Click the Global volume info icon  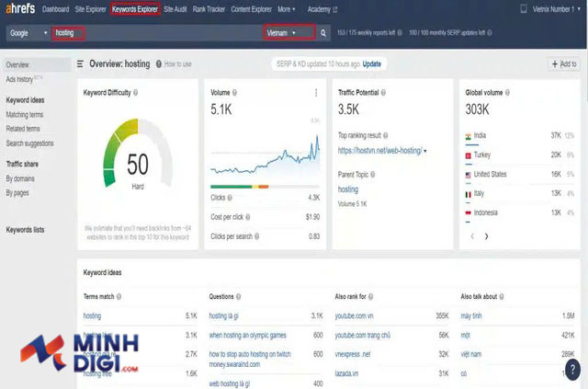click(x=507, y=92)
